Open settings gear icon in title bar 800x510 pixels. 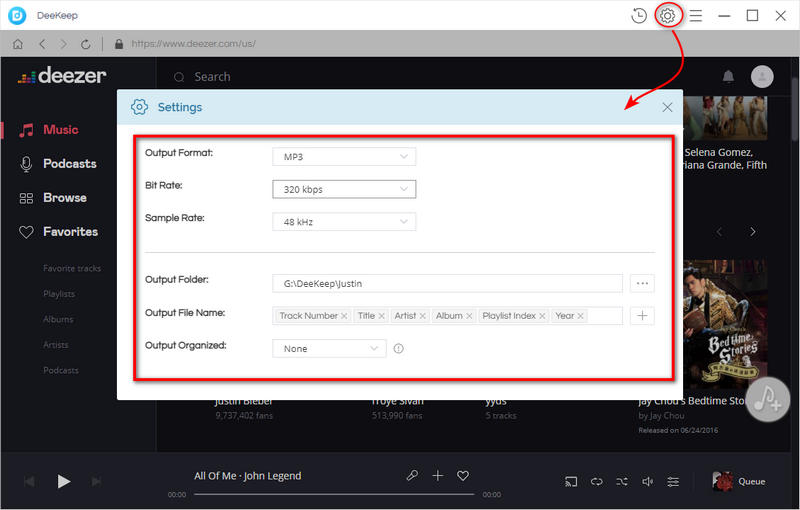(x=667, y=16)
